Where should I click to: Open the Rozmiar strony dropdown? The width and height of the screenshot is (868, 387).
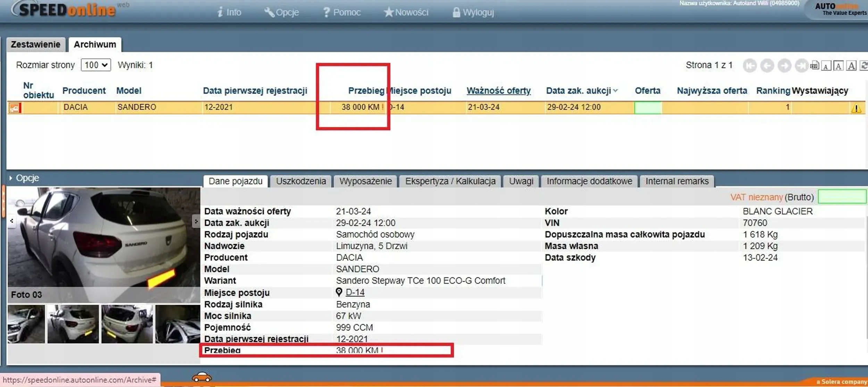coord(96,65)
